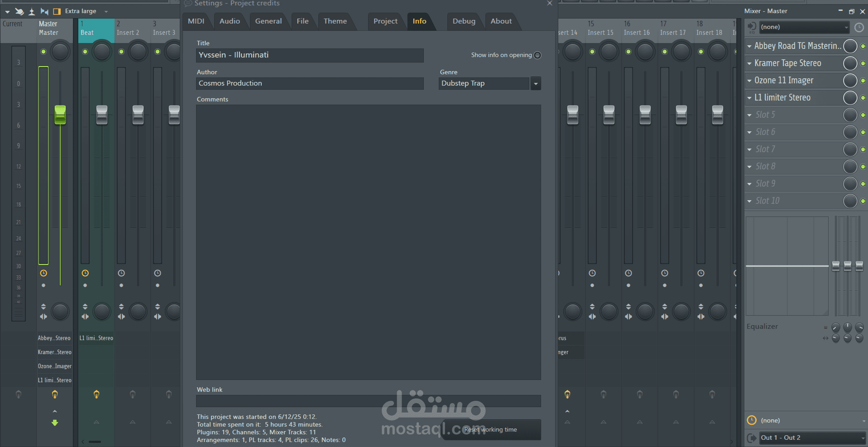Viewport: 868px width, 447px height.
Task: Mute Insert 3 with its green LED
Action: point(158,52)
